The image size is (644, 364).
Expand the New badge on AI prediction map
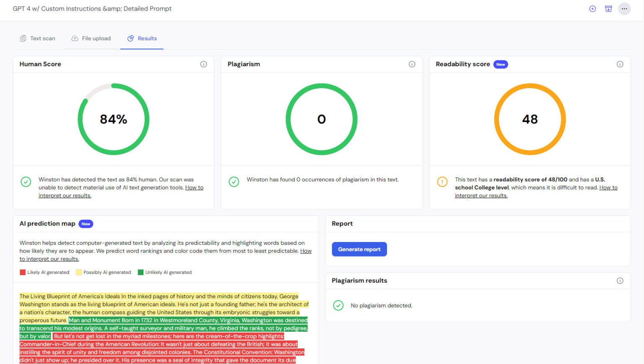coord(86,224)
